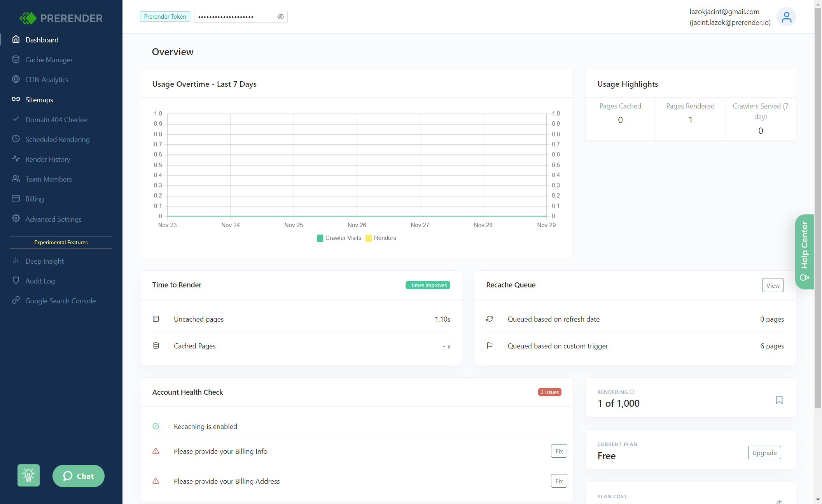822x504 pixels.
Task: Click the times improved badge
Action: pos(428,285)
